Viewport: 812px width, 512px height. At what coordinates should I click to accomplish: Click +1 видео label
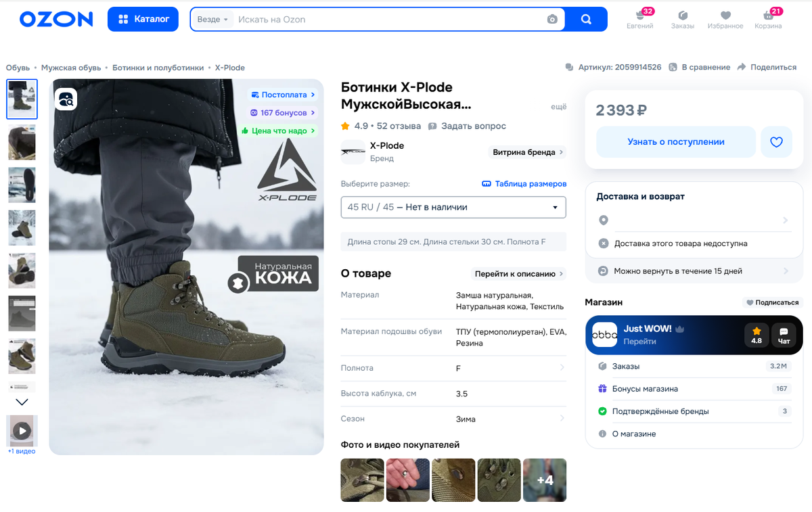tap(22, 451)
